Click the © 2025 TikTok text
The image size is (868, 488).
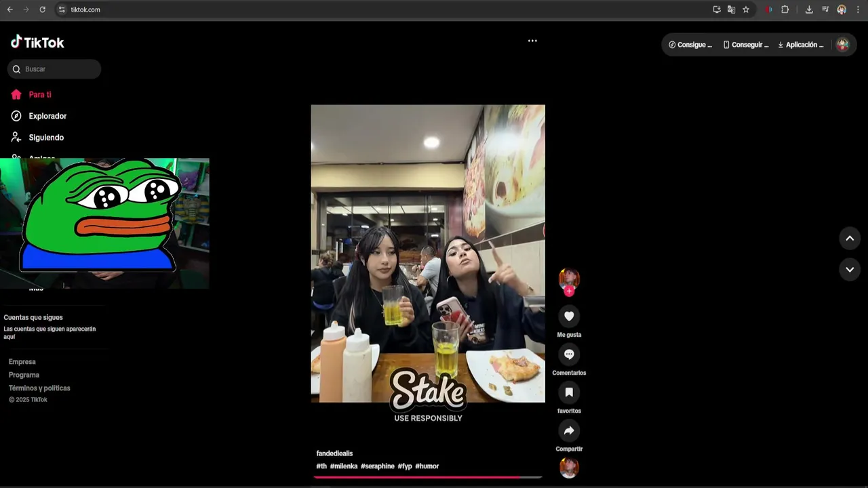coord(28,400)
